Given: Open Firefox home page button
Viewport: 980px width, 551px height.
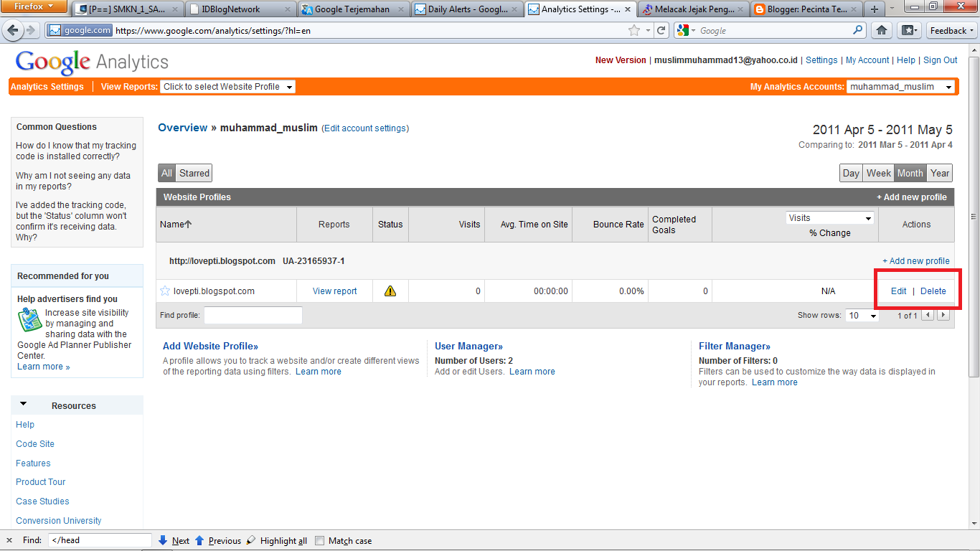Looking at the screenshot, I should click(881, 30).
